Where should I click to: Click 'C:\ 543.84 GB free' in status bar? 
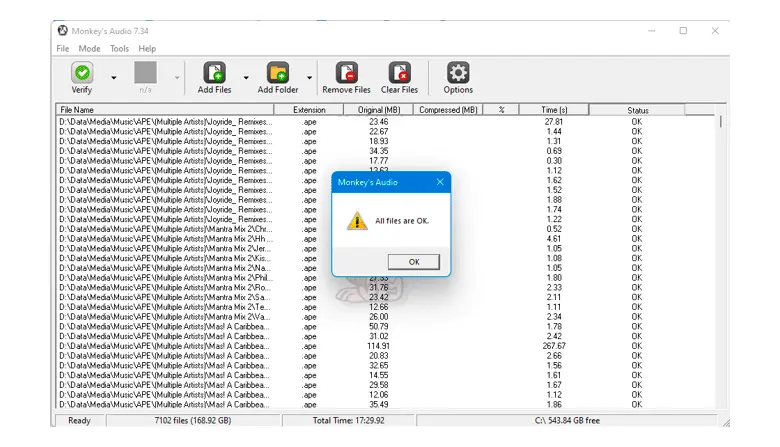[x=567, y=420]
